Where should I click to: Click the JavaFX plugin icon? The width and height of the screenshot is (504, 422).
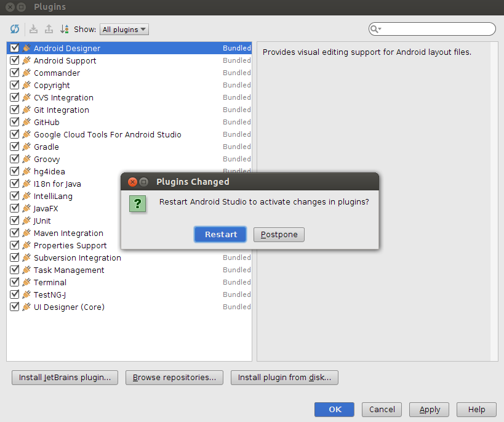tap(26, 208)
